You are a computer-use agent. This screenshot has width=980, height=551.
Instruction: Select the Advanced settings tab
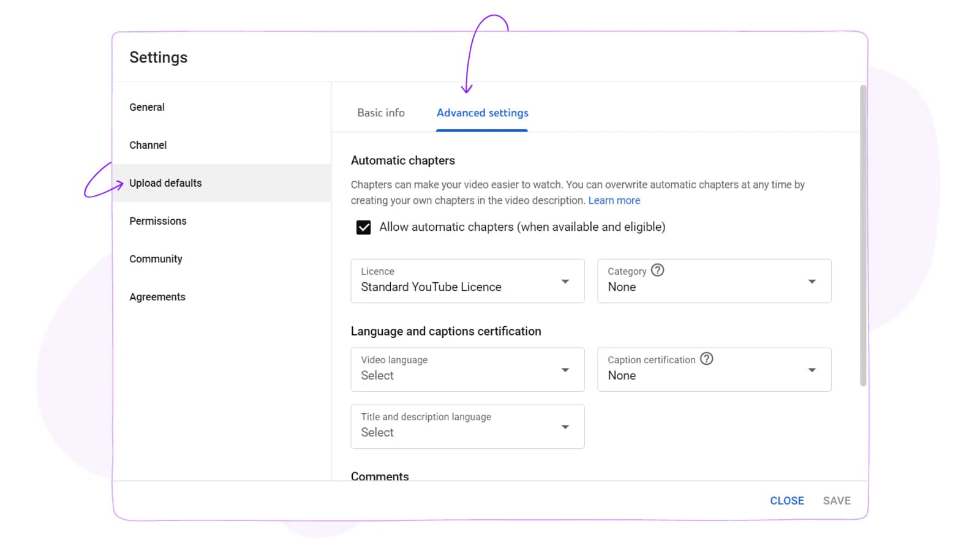coord(482,113)
